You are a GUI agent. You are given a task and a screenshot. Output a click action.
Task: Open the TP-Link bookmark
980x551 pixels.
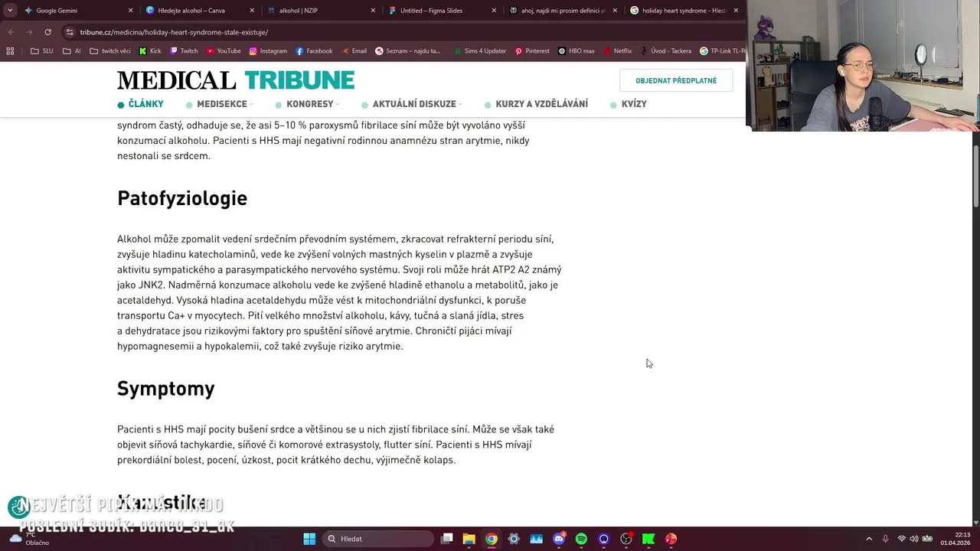pos(722,51)
